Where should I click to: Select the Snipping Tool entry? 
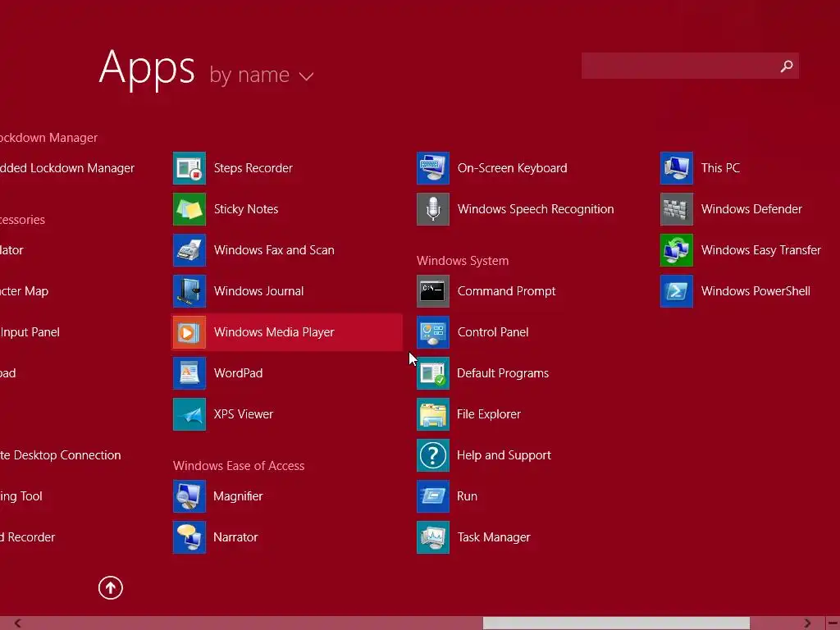21,496
